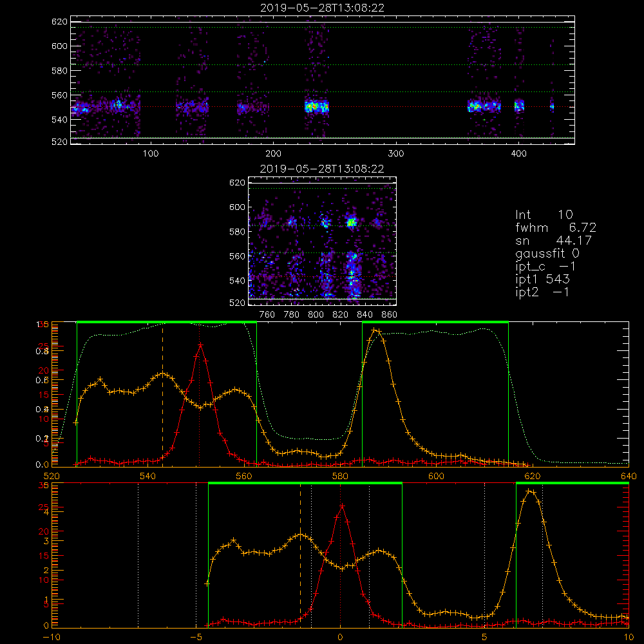
Task: Click the timestamp title above the middle spectrogram
Action: click(322, 169)
